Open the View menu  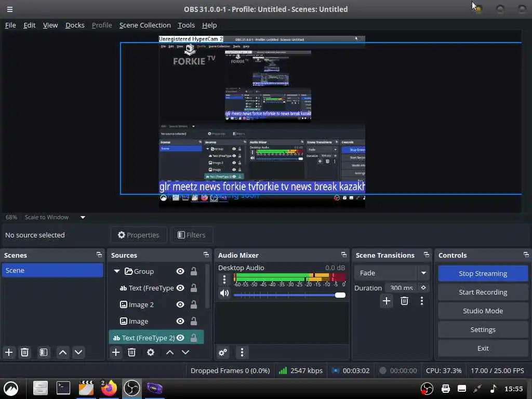coord(50,25)
